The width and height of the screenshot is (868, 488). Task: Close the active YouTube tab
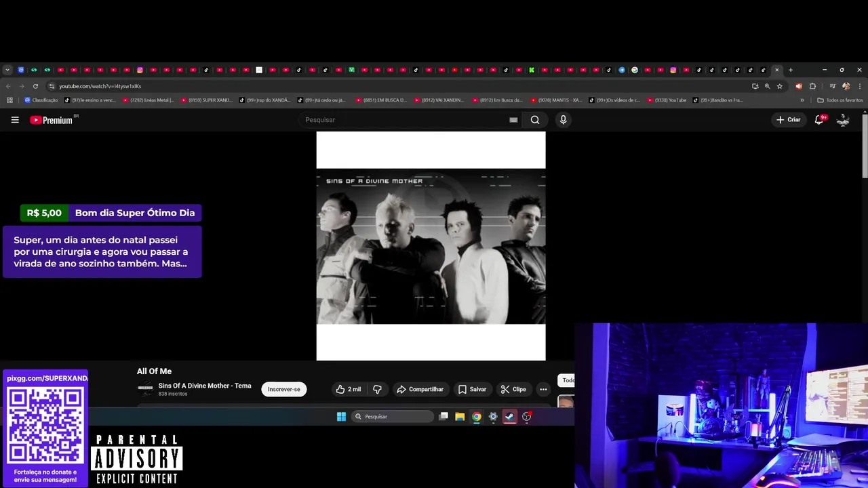[x=777, y=70]
